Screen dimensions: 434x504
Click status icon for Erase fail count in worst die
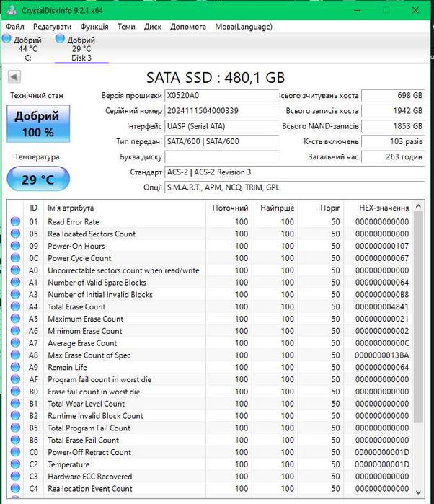pos(15,392)
